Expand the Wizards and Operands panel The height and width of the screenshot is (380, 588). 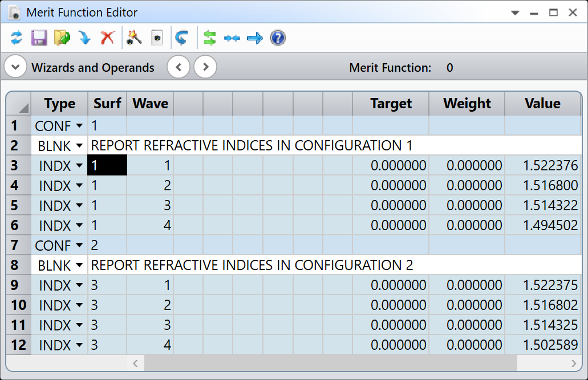[x=15, y=67]
